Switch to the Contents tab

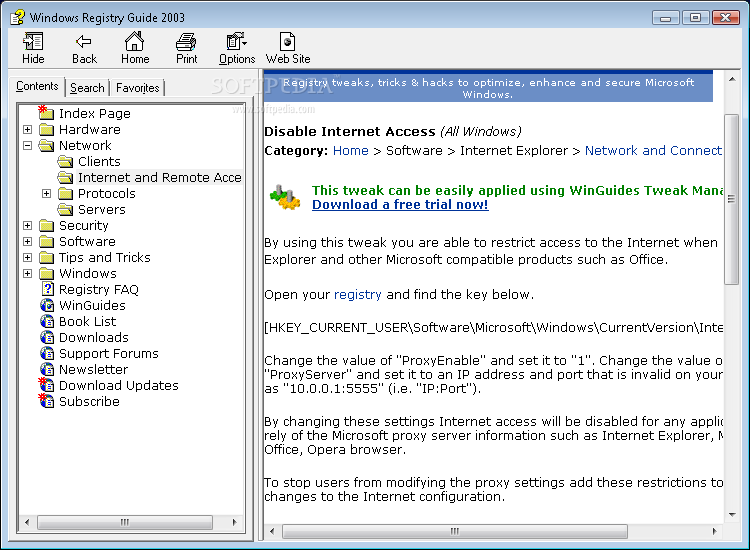point(37,86)
